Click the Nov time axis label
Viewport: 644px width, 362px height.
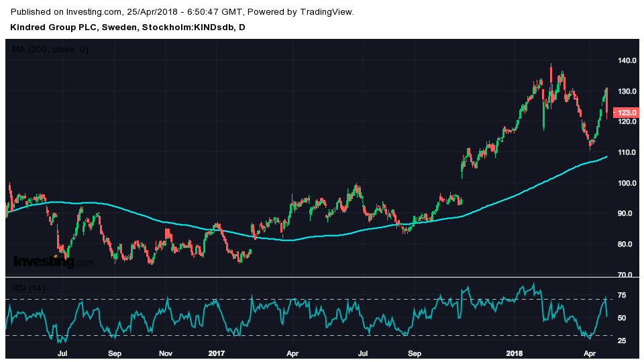pyautogui.click(x=166, y=353)
